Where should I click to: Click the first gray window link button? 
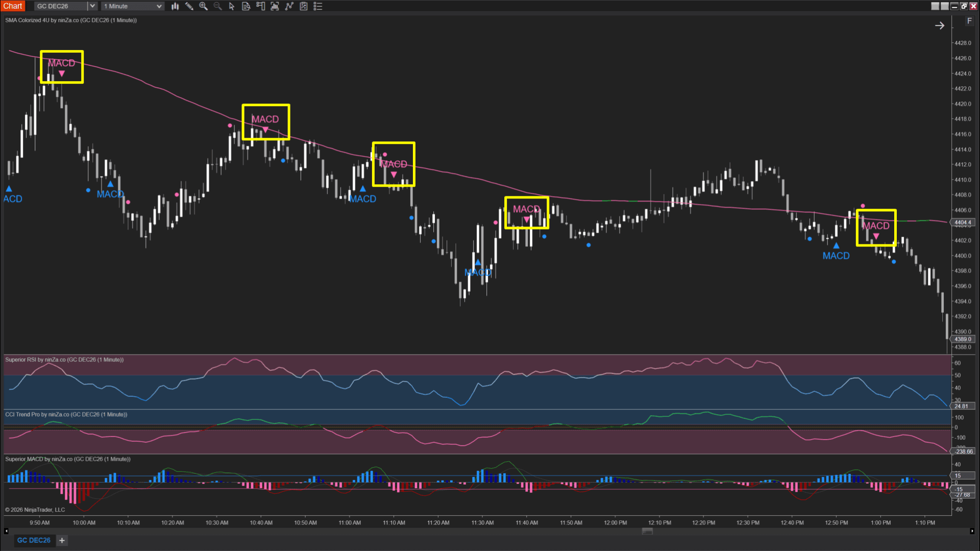click(x=935, y=6)
